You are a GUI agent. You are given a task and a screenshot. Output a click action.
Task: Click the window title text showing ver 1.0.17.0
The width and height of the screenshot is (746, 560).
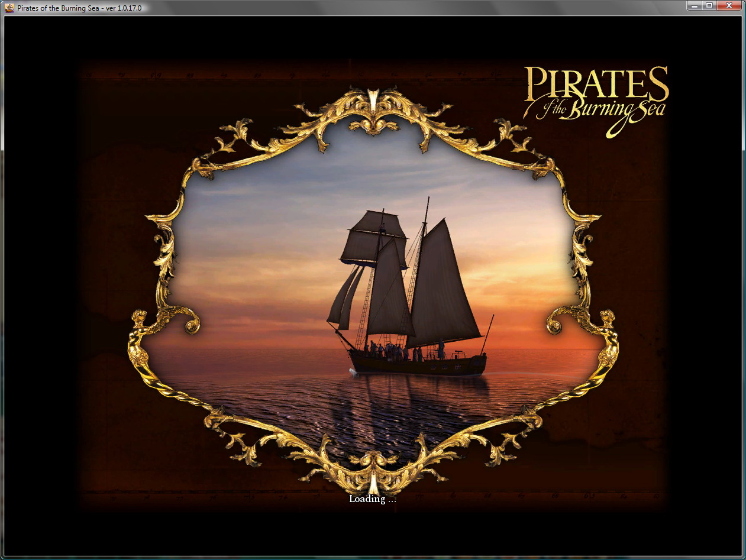(80, 8)
